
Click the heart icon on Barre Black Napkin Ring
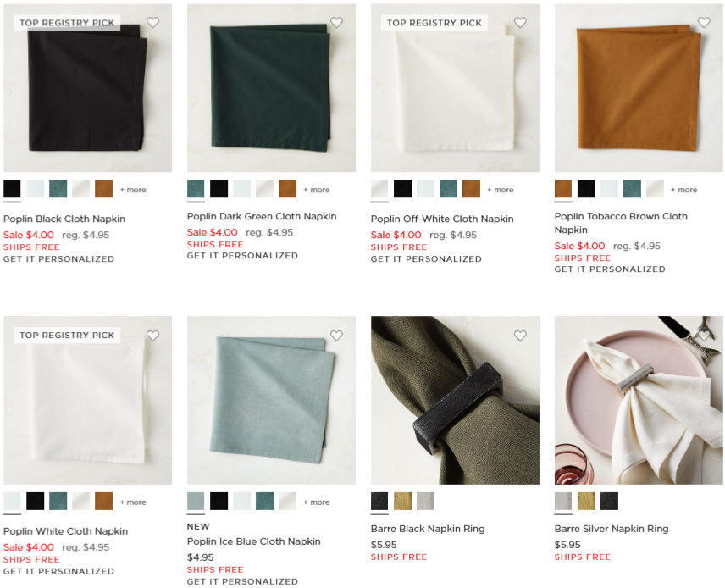coord(520,335)
